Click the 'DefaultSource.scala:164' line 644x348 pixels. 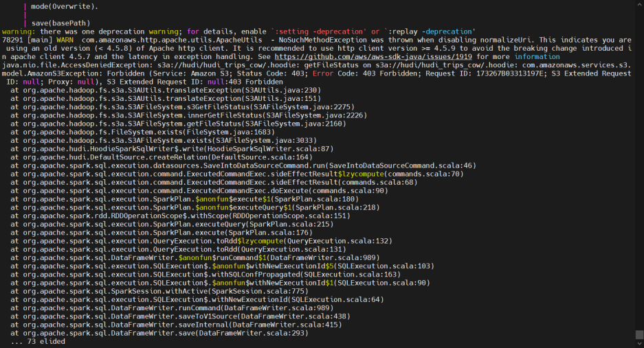click(x=162, y=157)
